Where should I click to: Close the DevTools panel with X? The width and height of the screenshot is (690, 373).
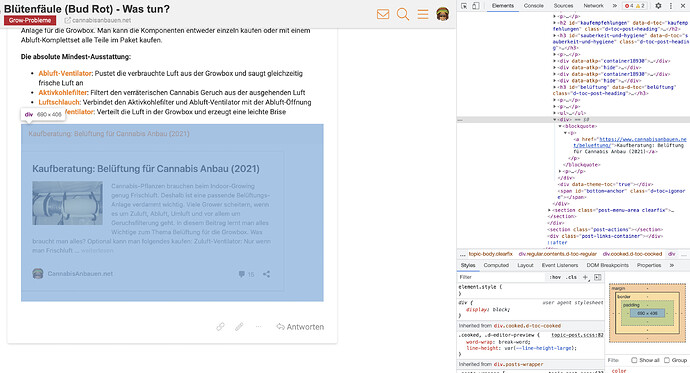tap(683, 6)
